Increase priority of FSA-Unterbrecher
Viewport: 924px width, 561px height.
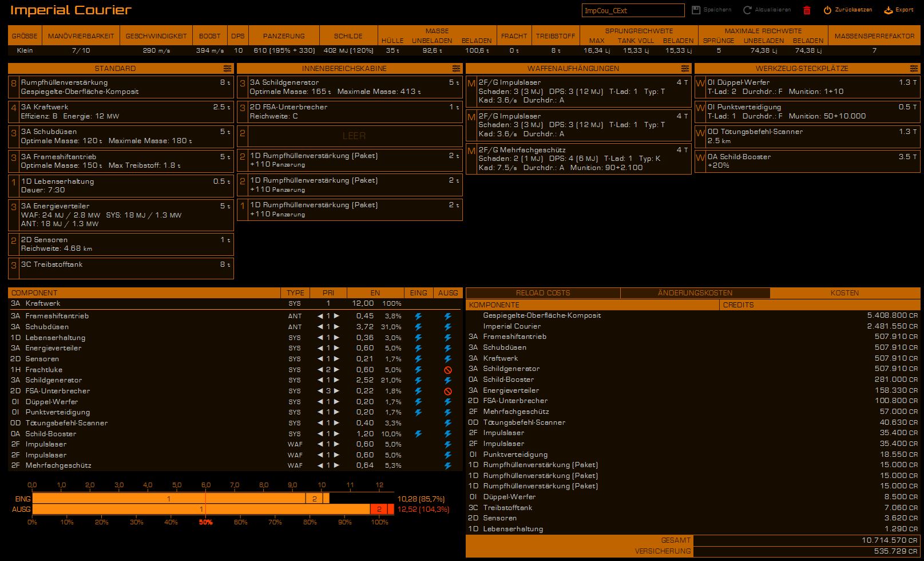(336, 391)
